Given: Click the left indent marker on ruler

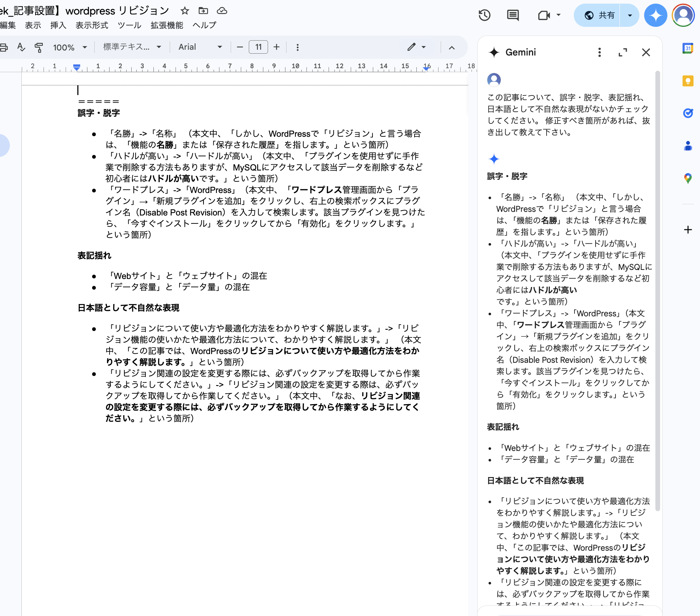Looking at the screenshot, I should tap(77, 68).
